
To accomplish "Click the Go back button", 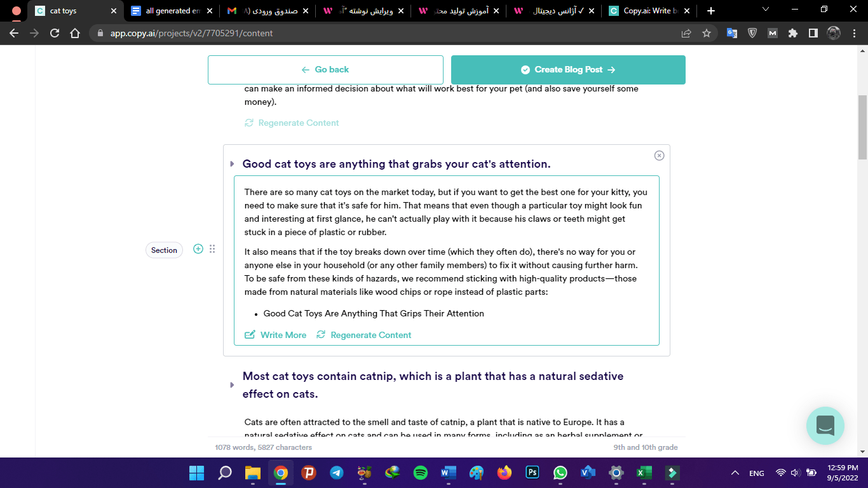I will click(325, 70).
